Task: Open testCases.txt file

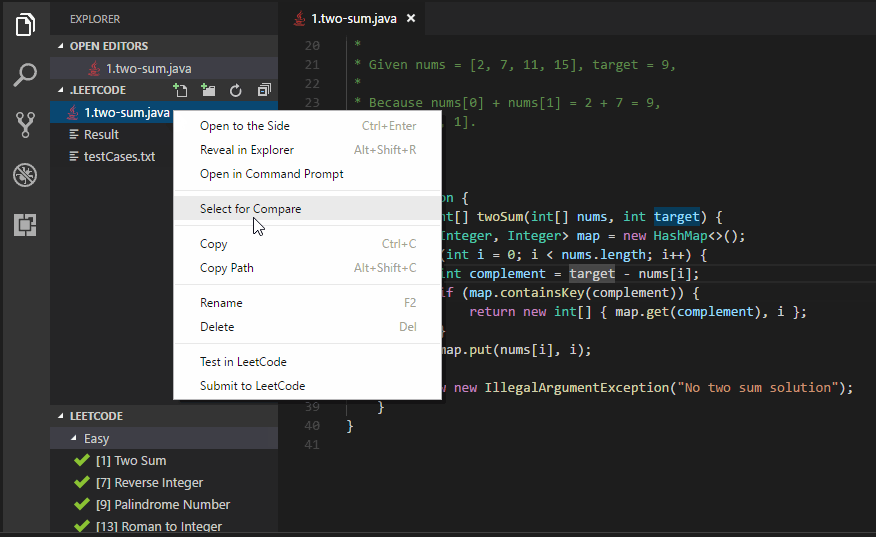Action: pyautogui.click(x=119, y=156)
